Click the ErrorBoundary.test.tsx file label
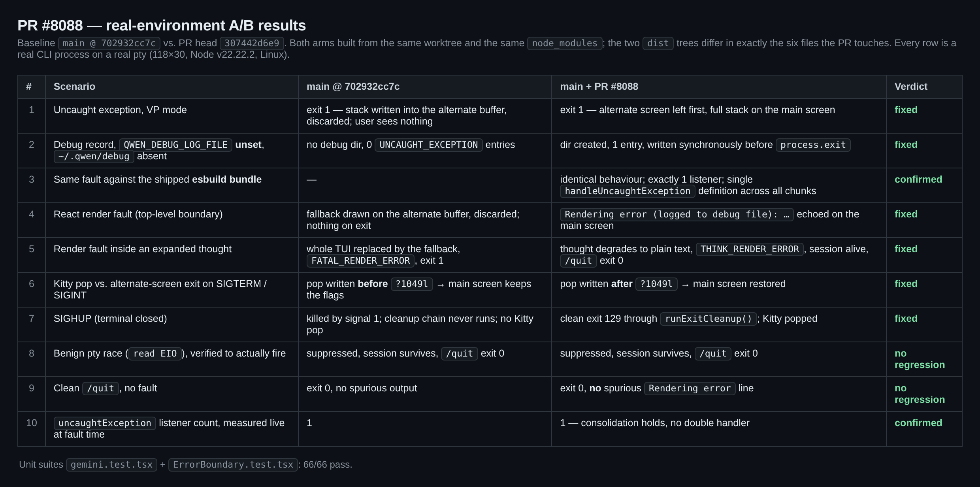Screen dimensions: 980x487 coord(233,464)
